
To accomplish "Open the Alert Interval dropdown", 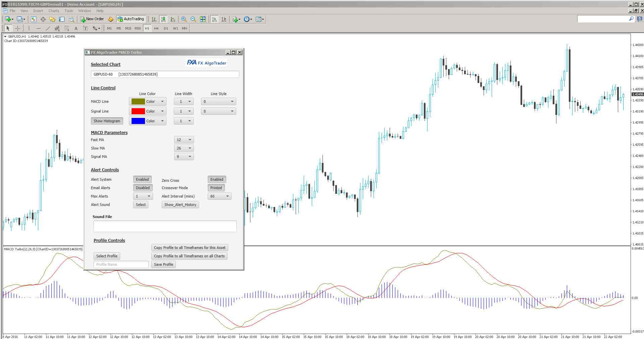I will (x=219, y=196).
